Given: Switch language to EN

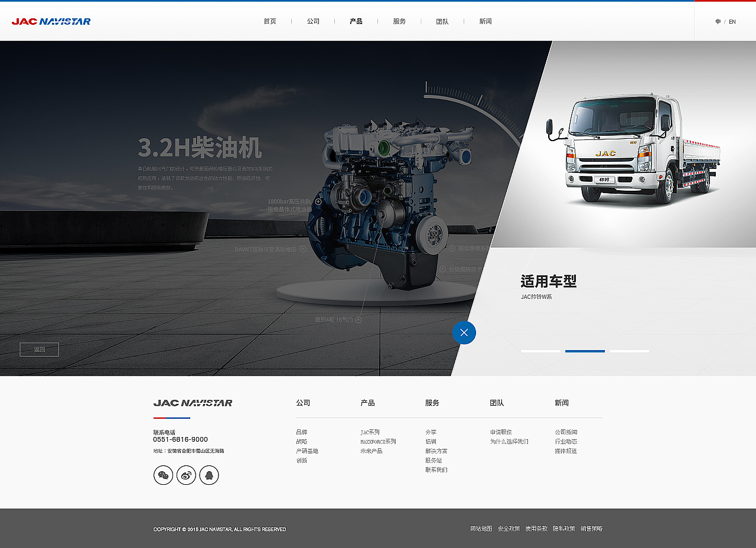Looking at the screenshot, I should click(x=732, y=22).
